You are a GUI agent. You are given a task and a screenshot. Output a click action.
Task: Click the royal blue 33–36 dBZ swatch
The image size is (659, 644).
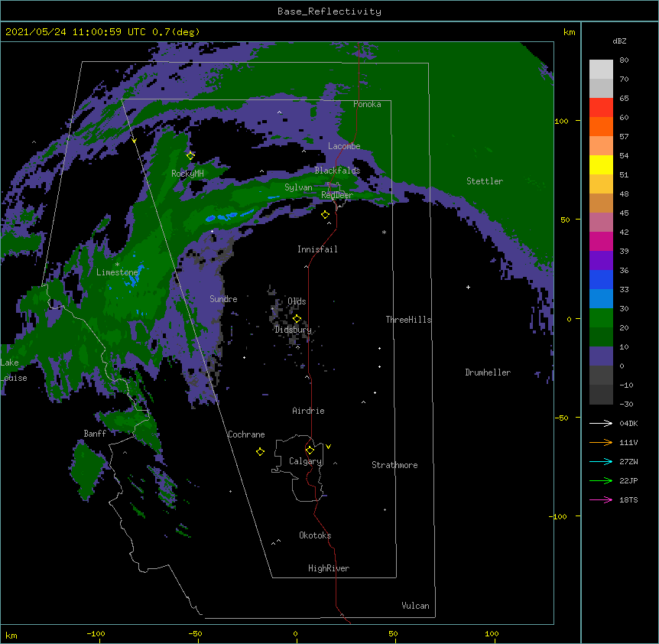(601, 279)
